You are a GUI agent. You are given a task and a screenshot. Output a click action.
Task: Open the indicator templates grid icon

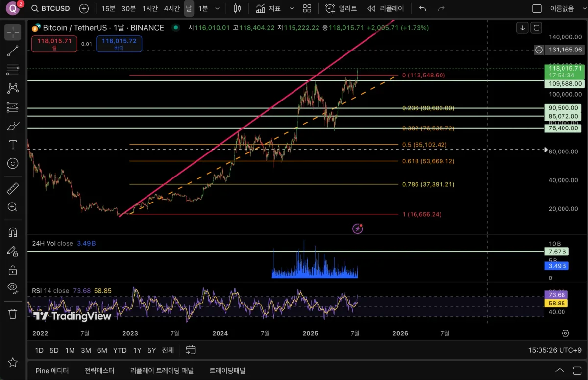(x=307, y=8)
